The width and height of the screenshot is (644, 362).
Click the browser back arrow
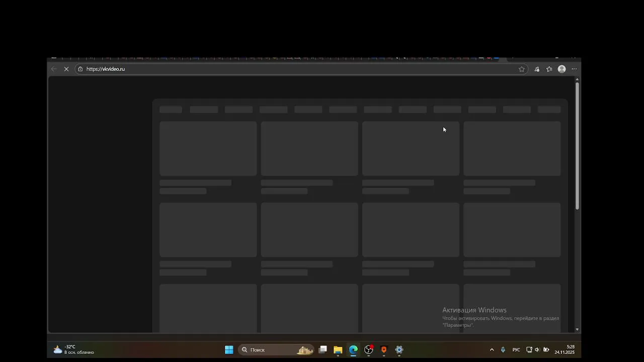pos(54,69)
